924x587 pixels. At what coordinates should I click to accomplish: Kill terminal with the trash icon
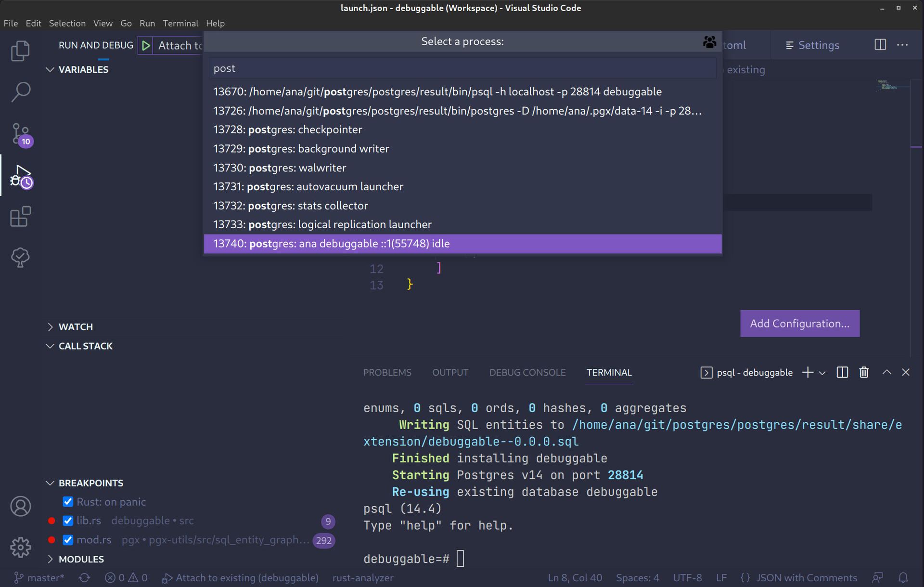864,372
